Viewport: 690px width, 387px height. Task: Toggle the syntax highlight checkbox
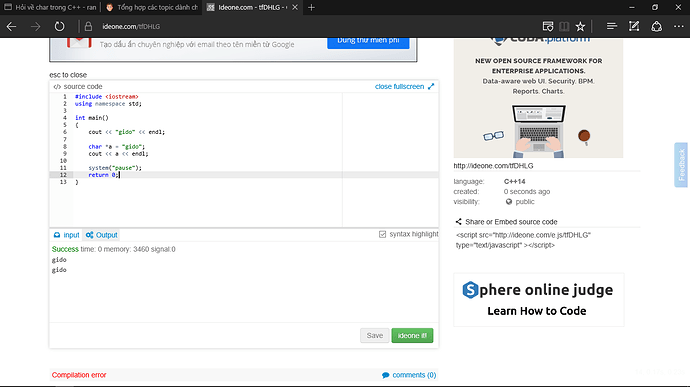(x=382, y=234)
